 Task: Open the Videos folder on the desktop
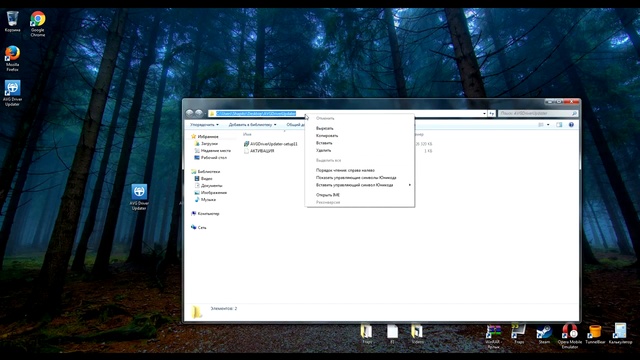coord(417,334)
